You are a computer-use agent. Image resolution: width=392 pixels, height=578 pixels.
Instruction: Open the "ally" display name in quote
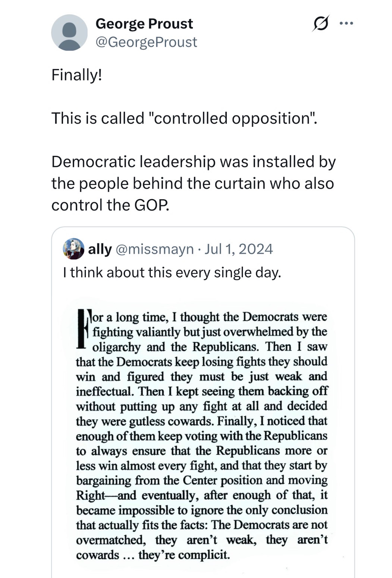pos(100,249)
